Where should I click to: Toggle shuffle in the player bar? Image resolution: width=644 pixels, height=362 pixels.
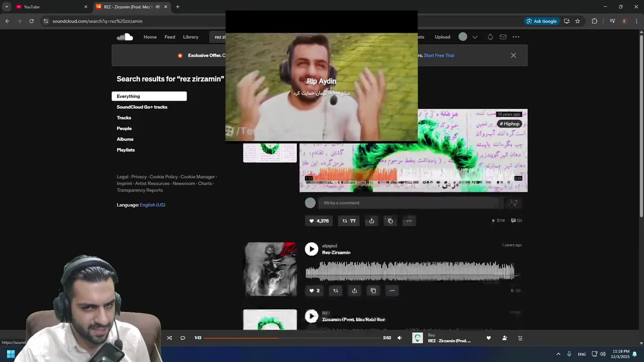[169, 338]
